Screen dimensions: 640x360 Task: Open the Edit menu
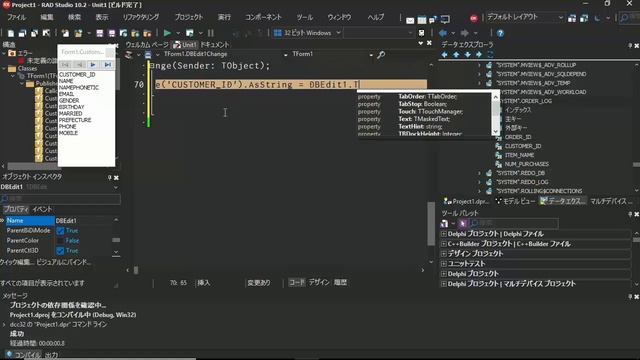47,17
